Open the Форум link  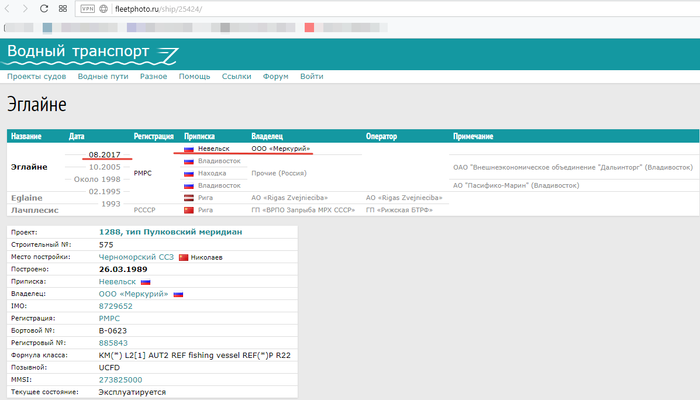tap(275, 76)
